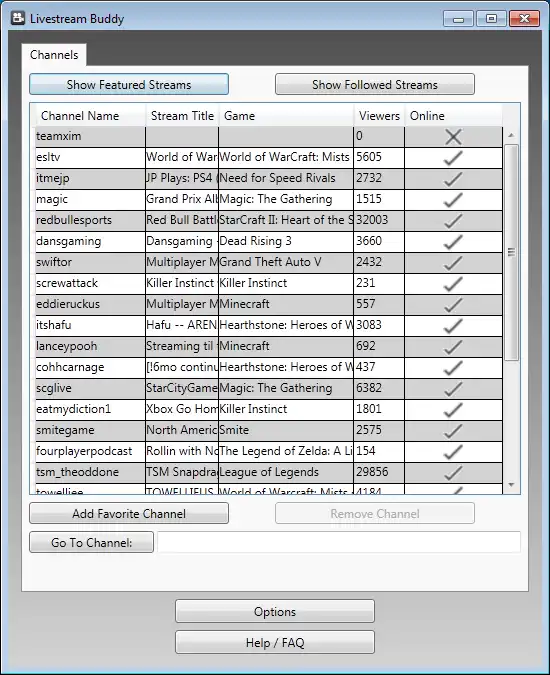The height and width of the screenshot is (675, 550).
Task: Click scroll up arrow of channel list
Action: 511,135
